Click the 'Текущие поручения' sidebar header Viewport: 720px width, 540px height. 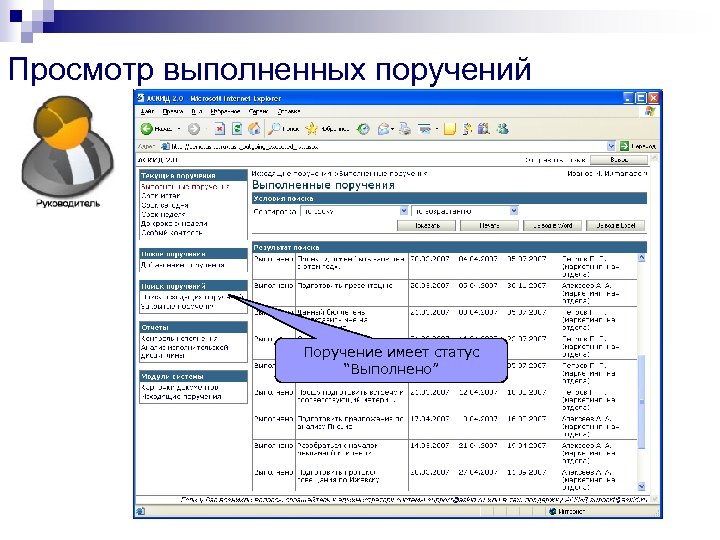coord(193,175)
